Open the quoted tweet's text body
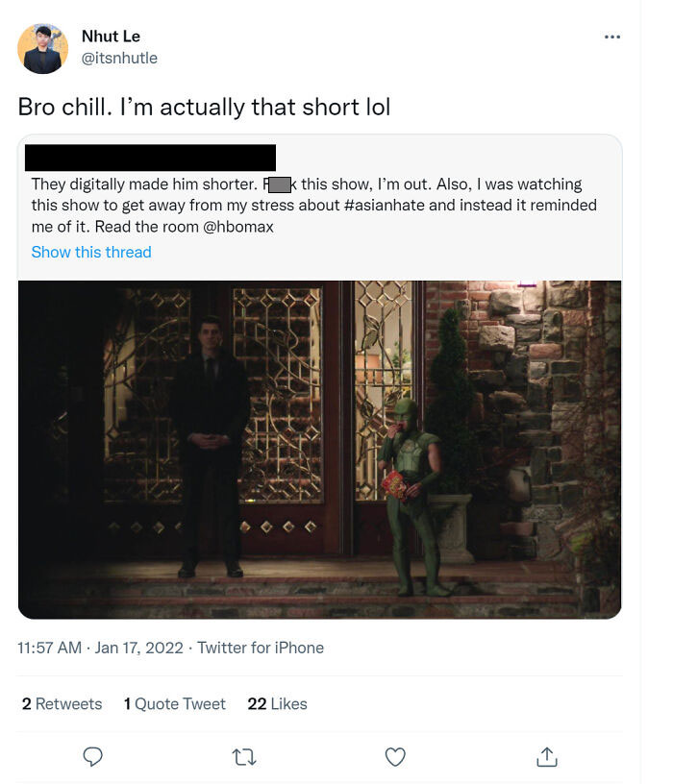 [x=313, y=205]
